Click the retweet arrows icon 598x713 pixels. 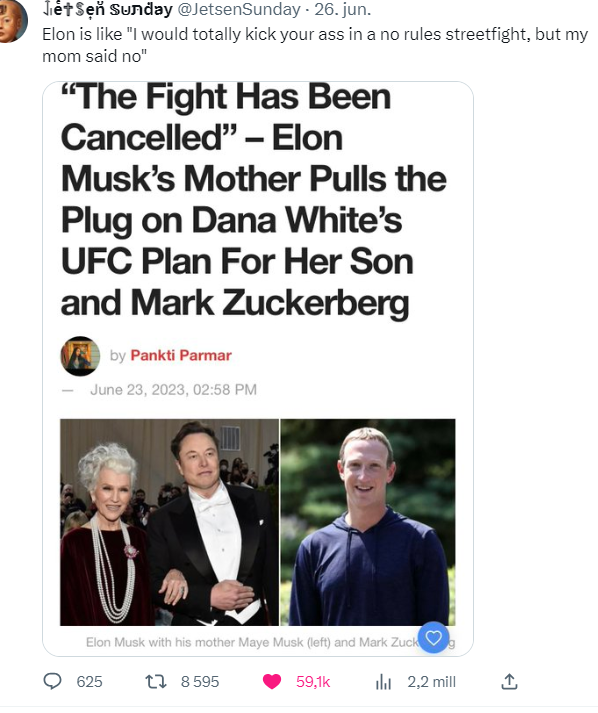point(156,682)
